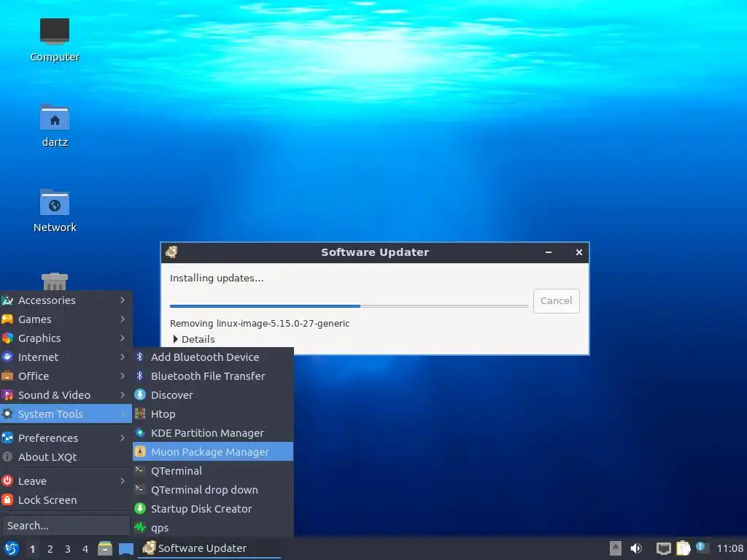Click the qps process viewer icon
This screenshot has height=560, width=747.
click(x=139, y=527)
